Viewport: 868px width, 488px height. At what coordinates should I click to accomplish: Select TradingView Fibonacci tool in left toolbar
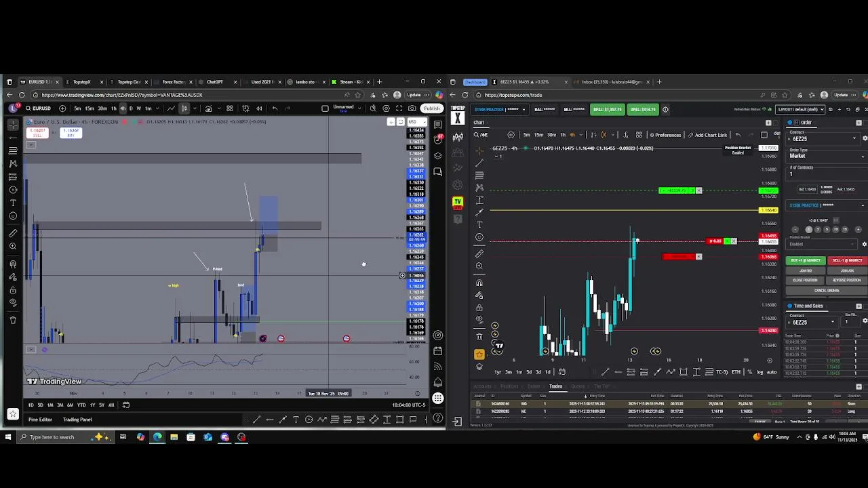pyautogui.click(x=13, y=150)
